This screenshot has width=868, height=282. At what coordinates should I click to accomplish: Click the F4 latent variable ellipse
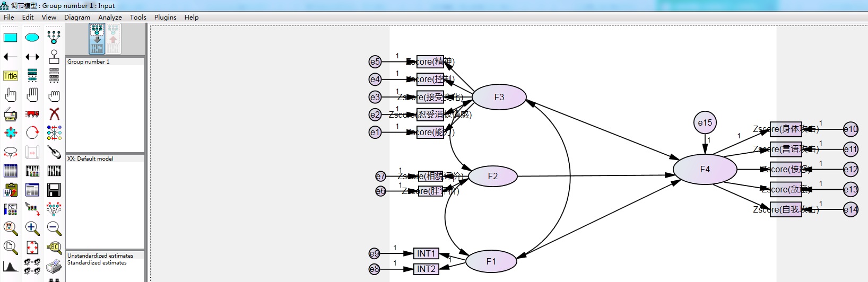(705, 170)
